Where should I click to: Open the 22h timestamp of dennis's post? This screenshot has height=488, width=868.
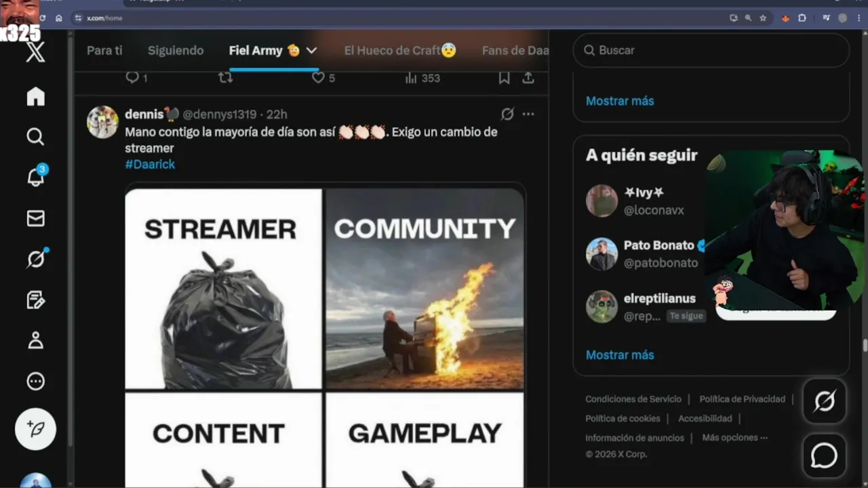pos(277,114)
